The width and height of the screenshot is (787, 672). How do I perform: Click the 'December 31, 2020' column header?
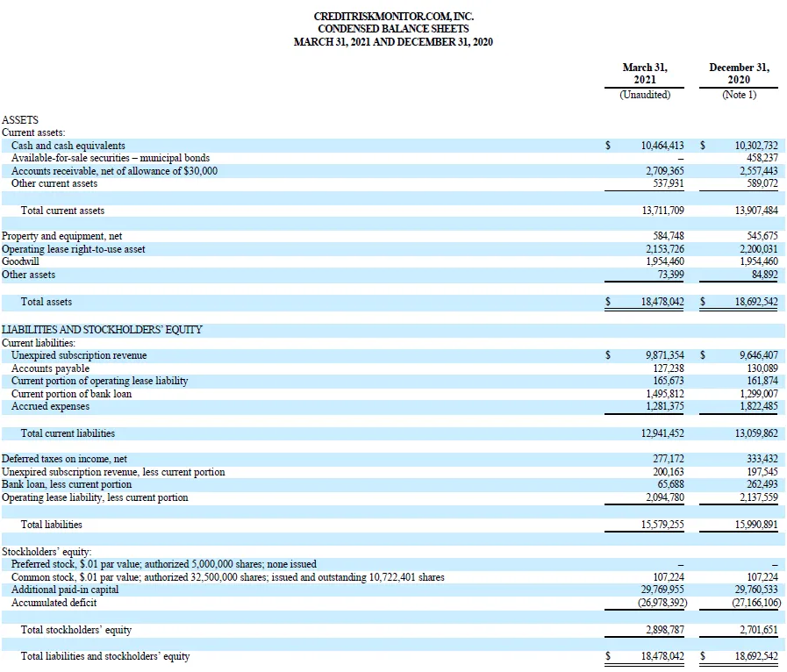click(x=740, y=74)
